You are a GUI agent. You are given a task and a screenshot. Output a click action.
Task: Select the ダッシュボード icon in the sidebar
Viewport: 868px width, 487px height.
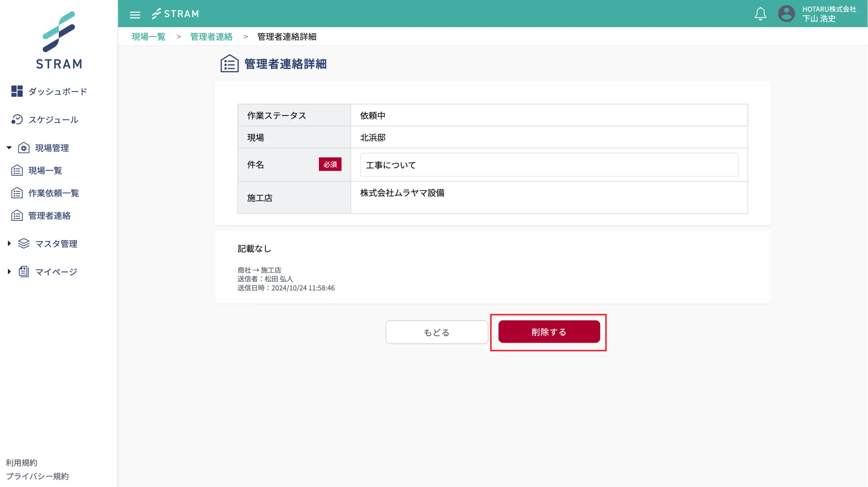[x=17, y=91]
